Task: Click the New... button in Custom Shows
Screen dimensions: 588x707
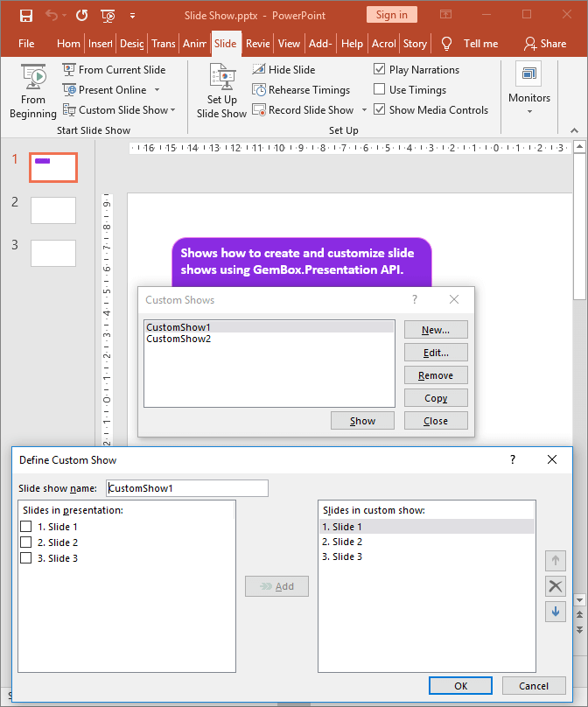Action: pyautogui.click(x=435, y=330)
